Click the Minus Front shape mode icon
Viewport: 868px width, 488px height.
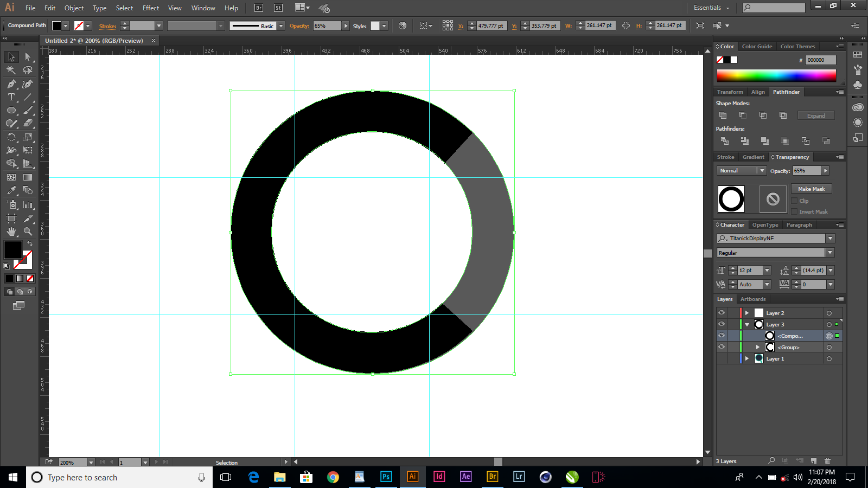[x=743, y=115]
